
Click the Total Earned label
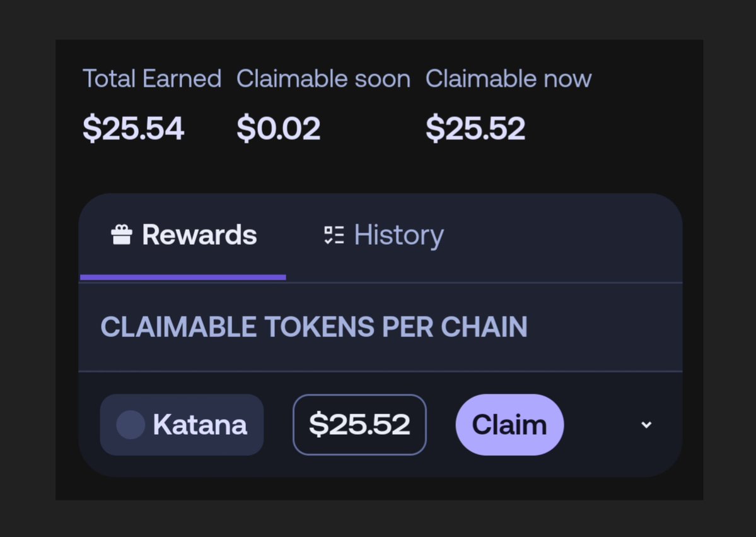152,79
